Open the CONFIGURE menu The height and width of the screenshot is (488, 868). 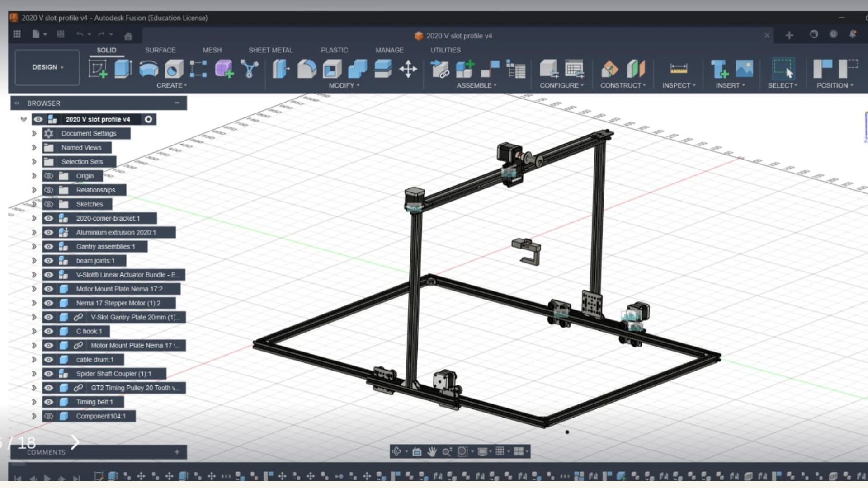coord(561,85)
